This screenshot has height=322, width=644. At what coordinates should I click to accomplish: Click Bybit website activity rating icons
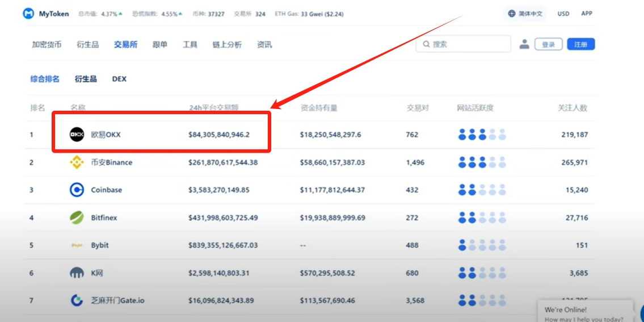[482, 245]
